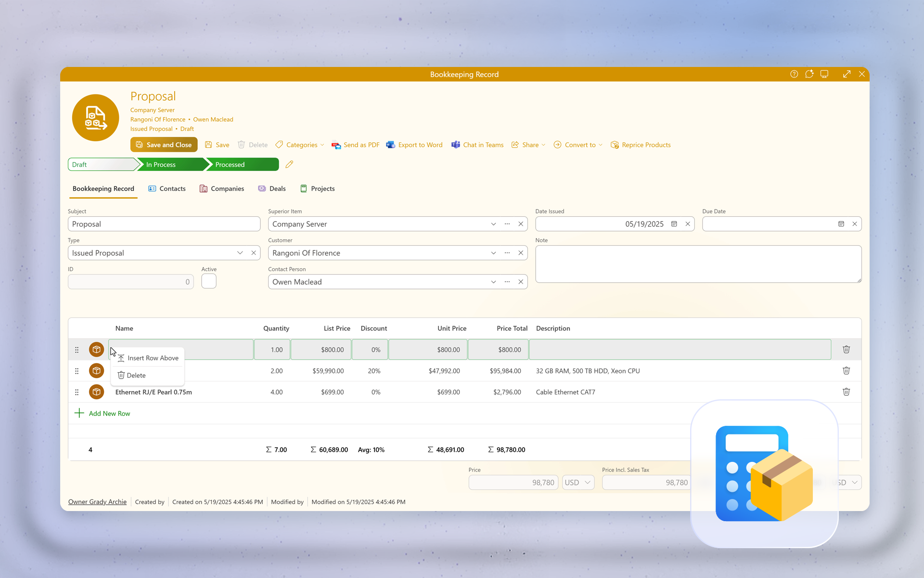Viewport: 924px width, 578px height.
Task: Expand the Superior Item dropdown
Action: pyautogui.click(x=493, y=224)
